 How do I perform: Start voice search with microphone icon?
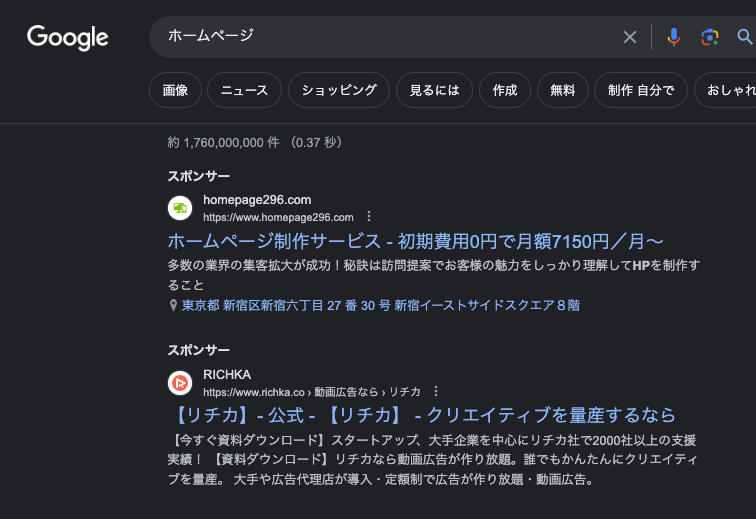674,37
